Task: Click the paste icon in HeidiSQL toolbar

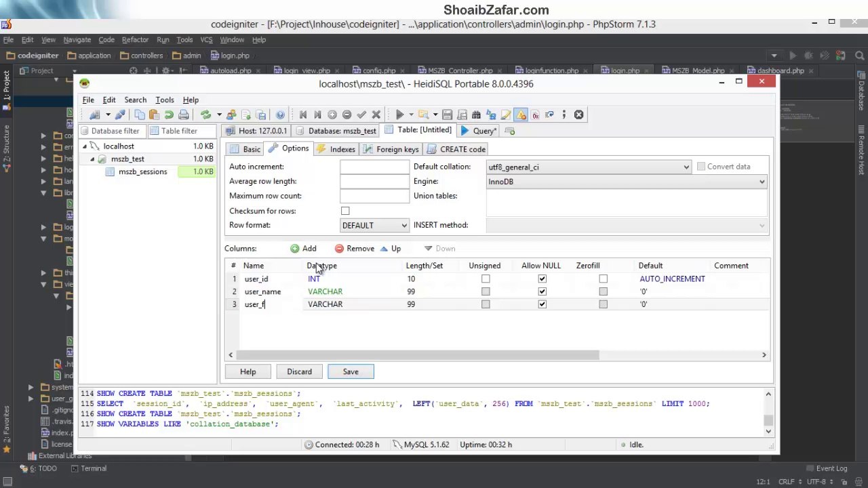Action: pos(154,115)
